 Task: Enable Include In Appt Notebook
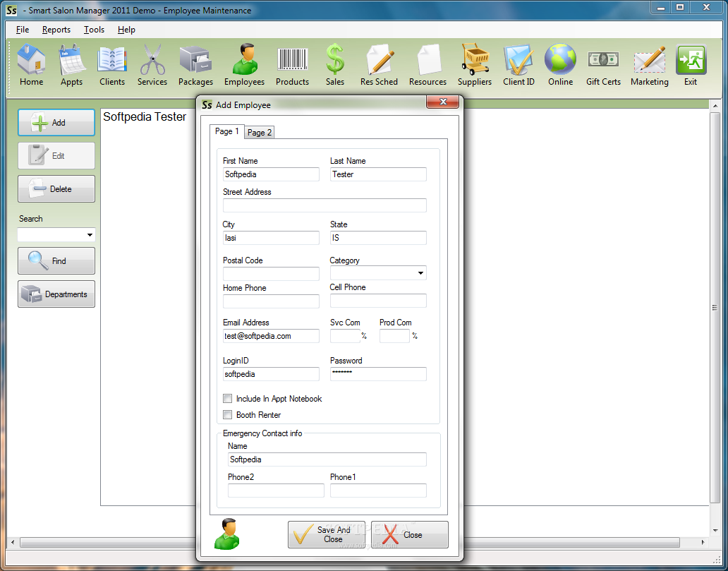227,399
